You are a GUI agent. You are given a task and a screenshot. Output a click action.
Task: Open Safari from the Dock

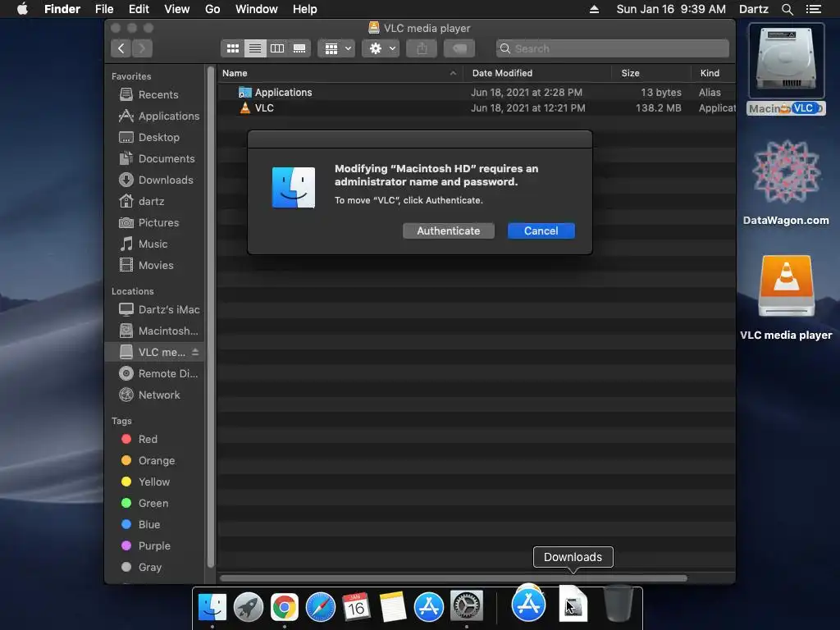pos(321,608)
